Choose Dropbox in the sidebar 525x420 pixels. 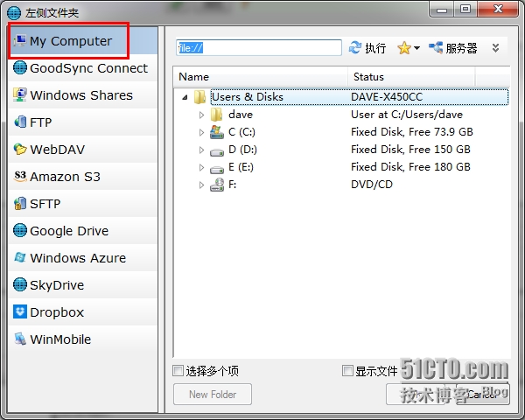click(x=83, y=312)
